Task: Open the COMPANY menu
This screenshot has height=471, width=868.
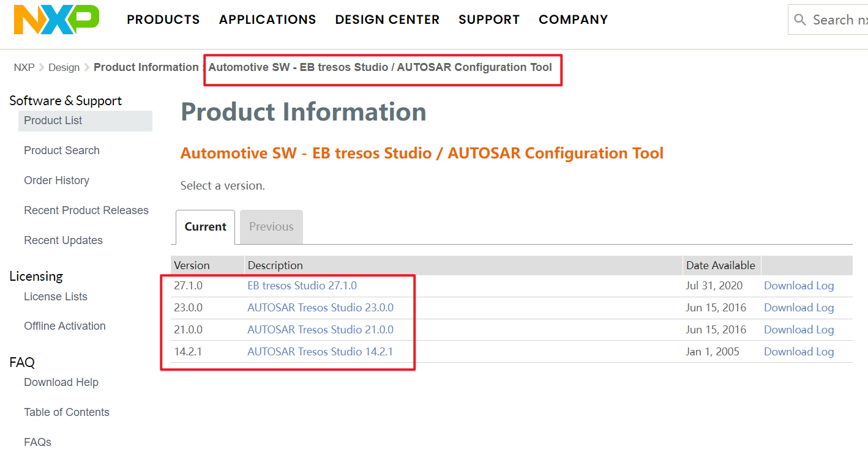Action: 573,19
